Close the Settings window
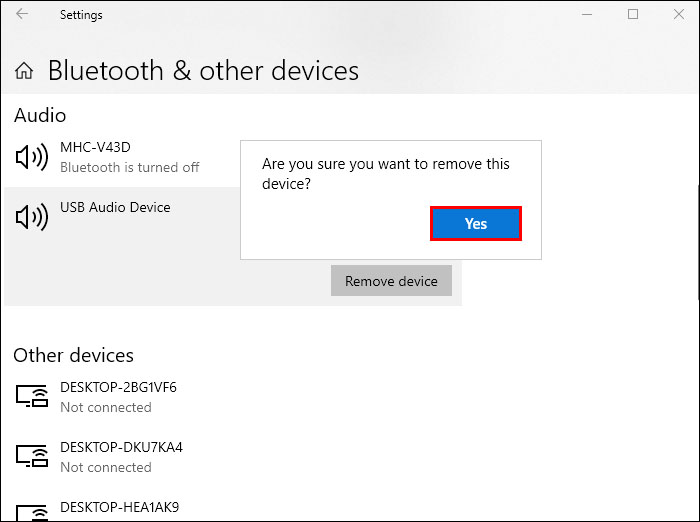The height and width of the screenshot is (522, 700). pyautogui.click(x=677, y=15)
